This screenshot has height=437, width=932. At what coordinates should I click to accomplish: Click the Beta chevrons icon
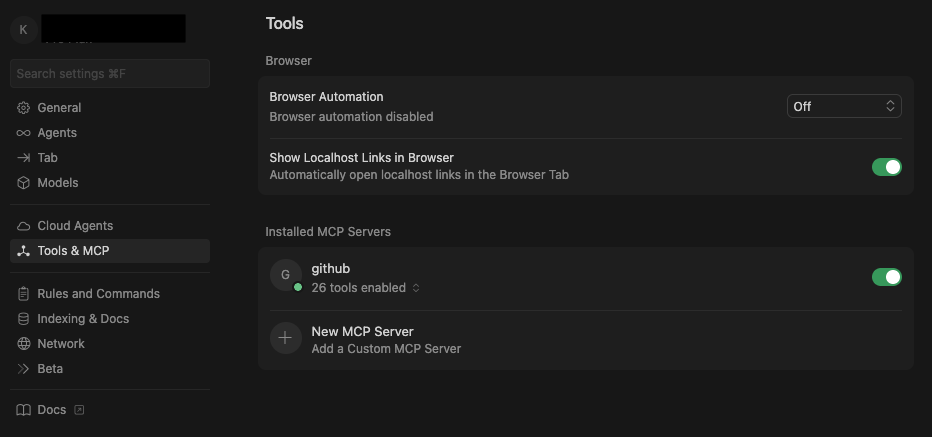click(x=24, y=369)
